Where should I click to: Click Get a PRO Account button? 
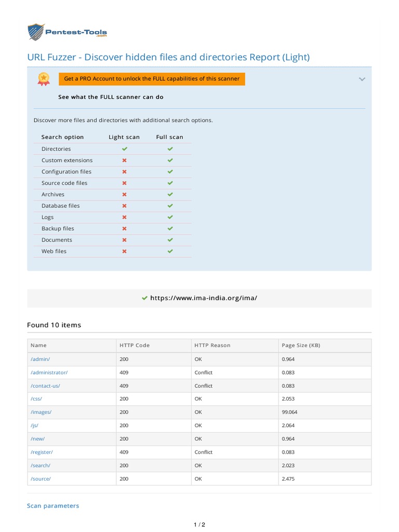tap(152, 79)
